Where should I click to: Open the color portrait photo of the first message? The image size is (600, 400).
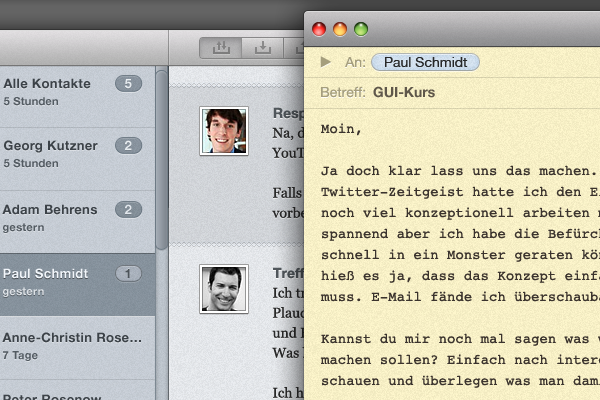224,131
